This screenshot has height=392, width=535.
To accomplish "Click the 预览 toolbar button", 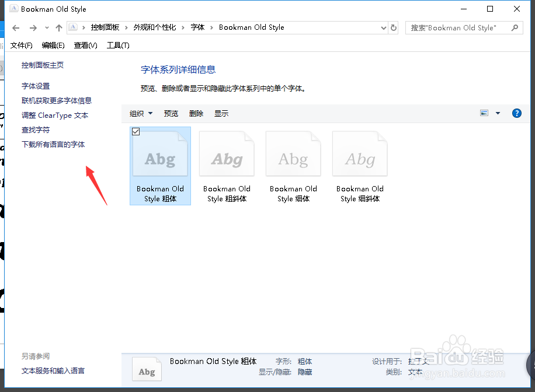I will click(171, 114).
